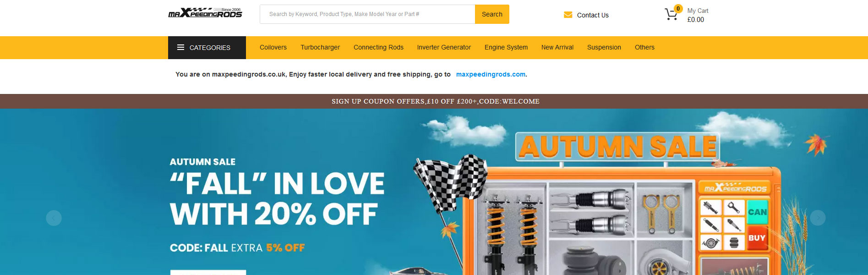This screenshot has height=275, width=868.
Task: Open Inverter Generator category
Action: click(444, 47)
